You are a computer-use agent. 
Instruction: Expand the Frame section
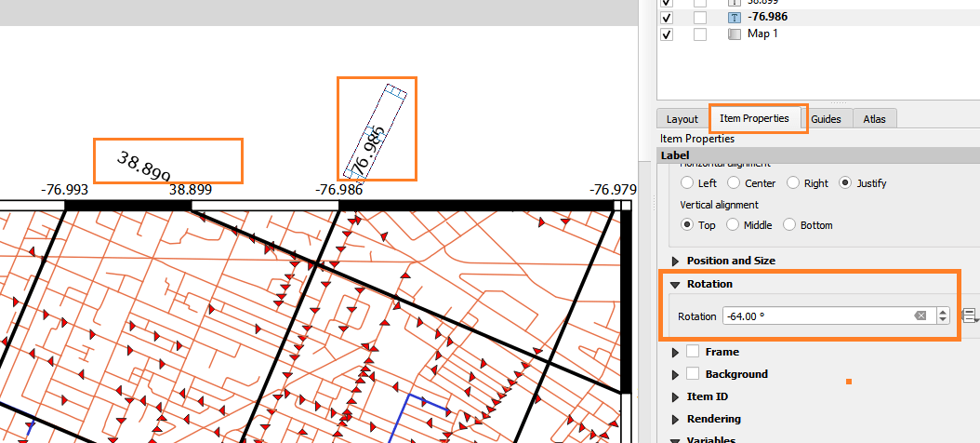tap(675, 353)
